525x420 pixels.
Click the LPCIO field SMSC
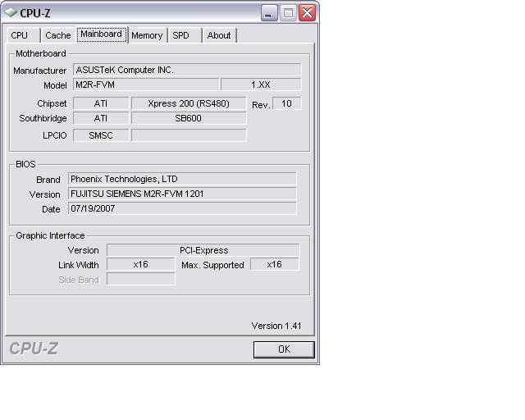[101, 135]
